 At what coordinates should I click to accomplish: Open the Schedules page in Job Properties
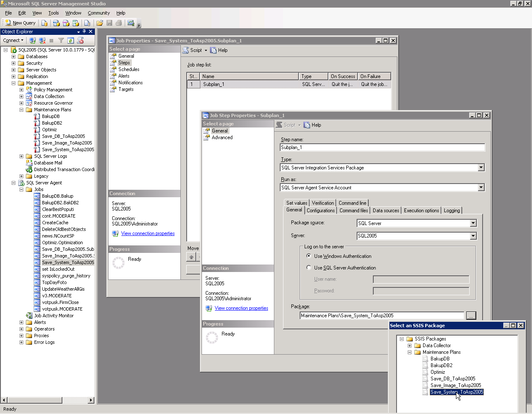pyautogui.click(x=129, y=69)
